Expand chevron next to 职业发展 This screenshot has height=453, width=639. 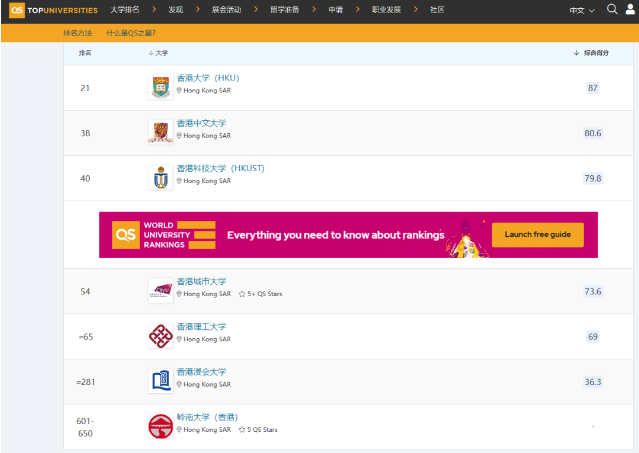[416, 9]
